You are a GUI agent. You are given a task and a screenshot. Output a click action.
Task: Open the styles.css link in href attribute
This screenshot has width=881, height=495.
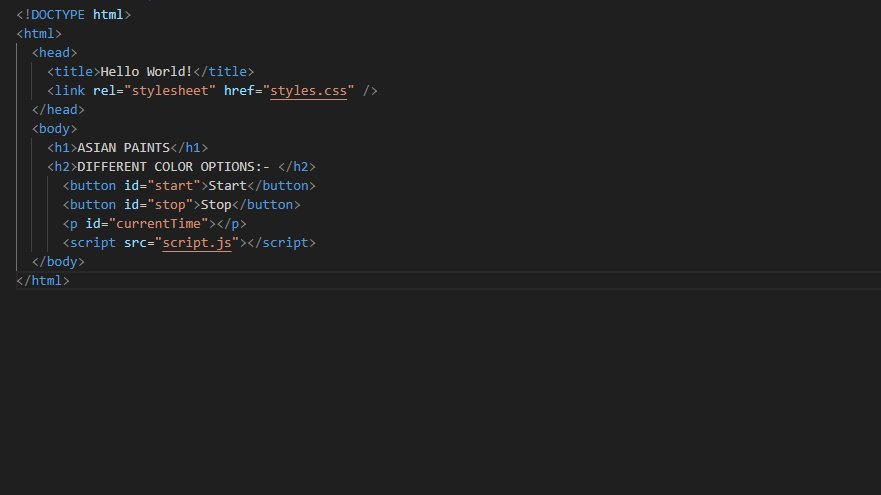308,90
